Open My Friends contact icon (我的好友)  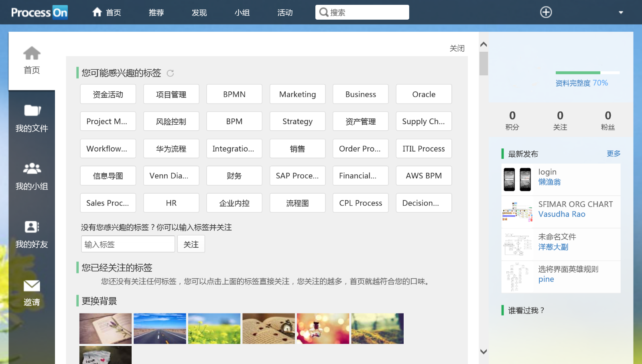32,227
